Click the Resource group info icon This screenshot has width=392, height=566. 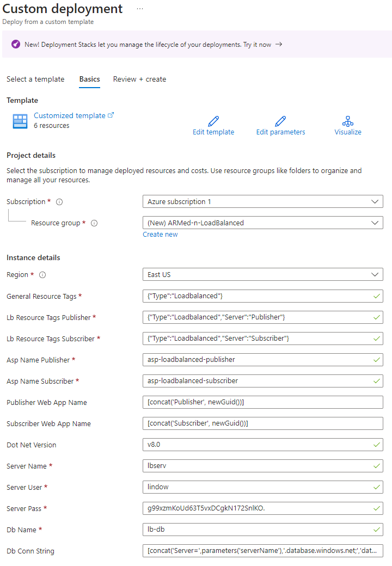[x=94, y=223]
